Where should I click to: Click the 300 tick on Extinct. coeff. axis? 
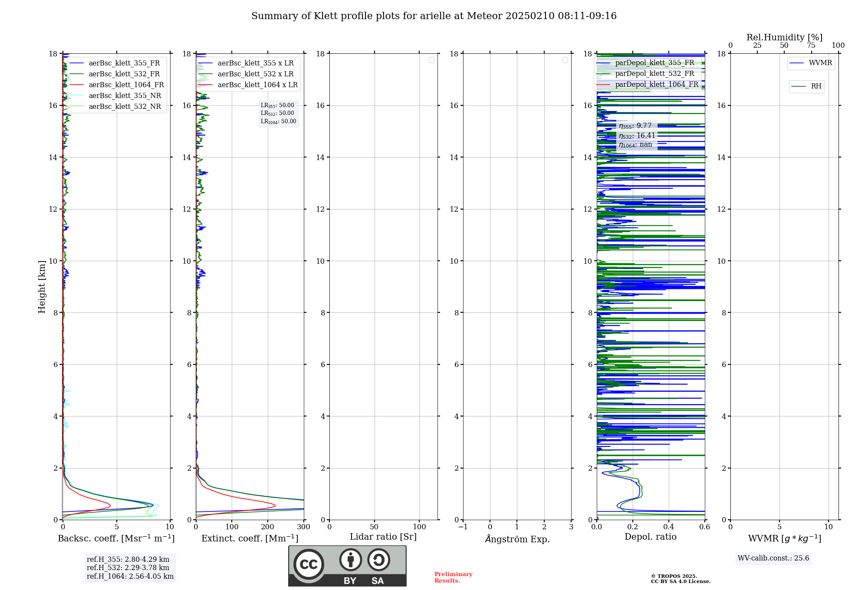click(x=304, y=527)
